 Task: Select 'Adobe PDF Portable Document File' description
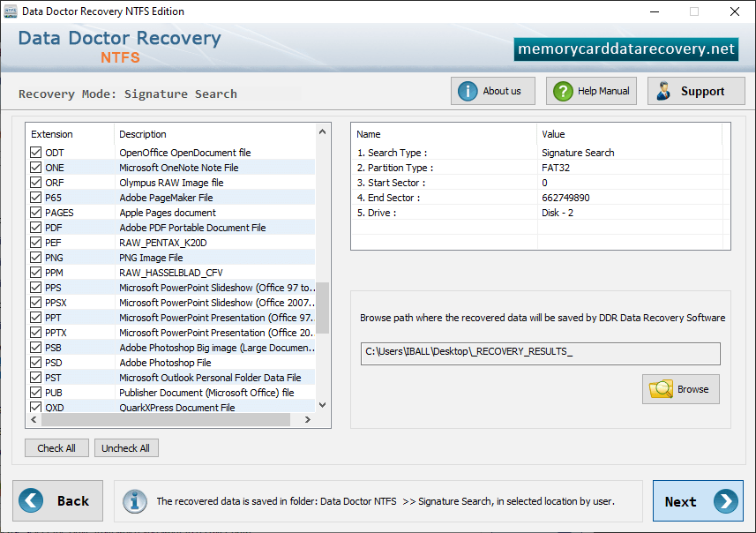192,227
